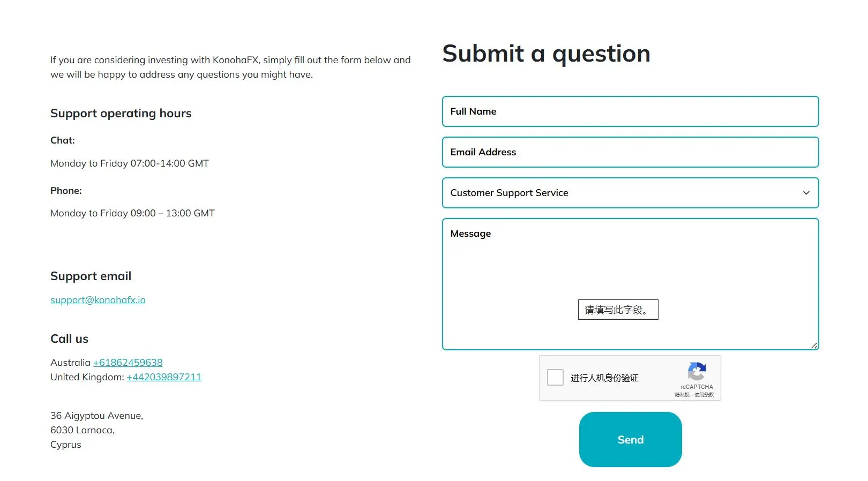Open the Customer Support Service select box

pyautogui.click(x=630, y=193)
